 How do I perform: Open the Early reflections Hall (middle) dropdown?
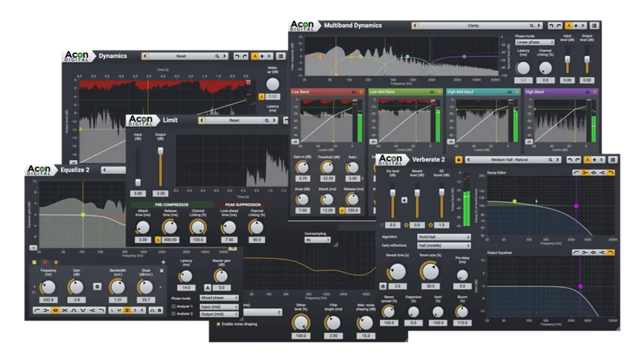point(444,245)
